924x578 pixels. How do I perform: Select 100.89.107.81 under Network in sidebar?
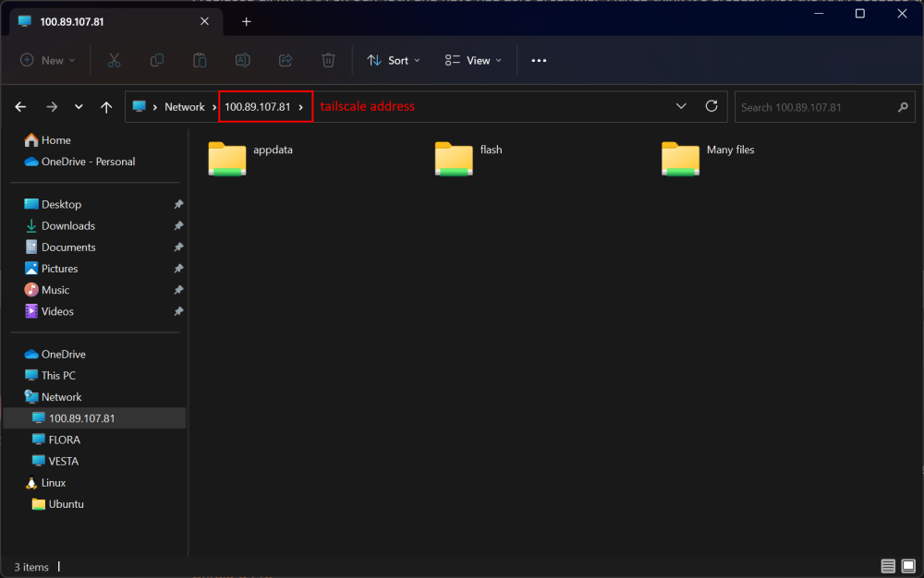coord(94,418)
